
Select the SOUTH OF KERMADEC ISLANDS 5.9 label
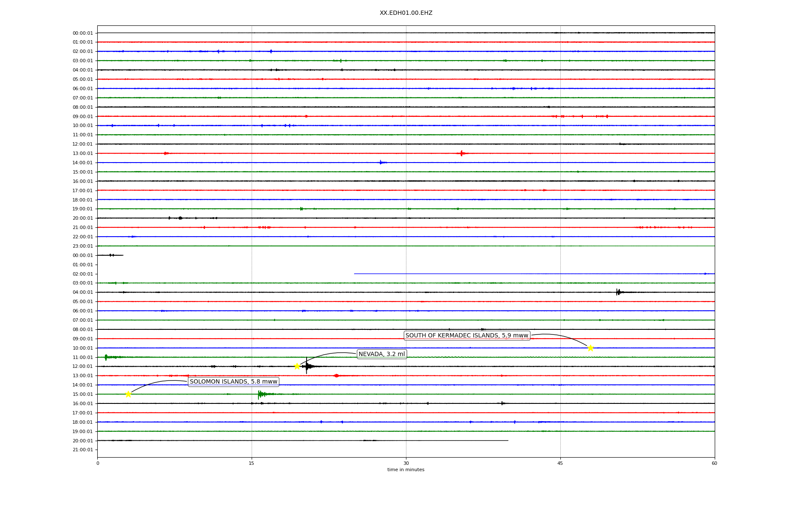pyautogui.click(x=467, y=336)
